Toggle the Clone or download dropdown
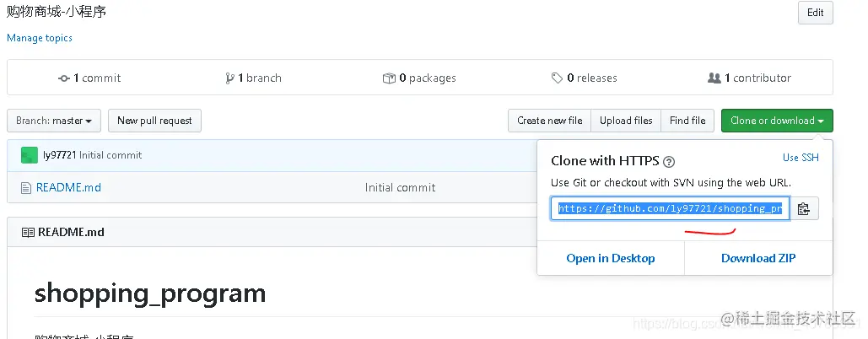Viewport: 868px width, 339px height. [x=777, y=121]
